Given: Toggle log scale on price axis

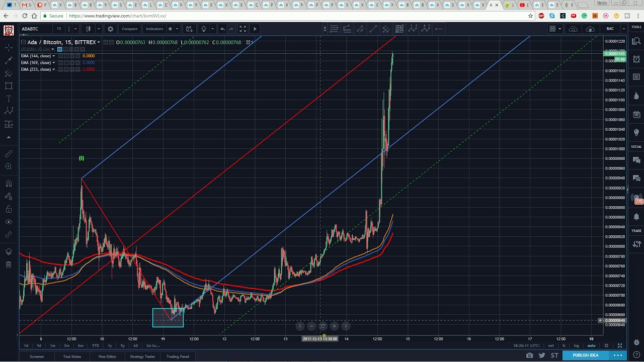Looking at the screenshot, I should pos(577,345).
